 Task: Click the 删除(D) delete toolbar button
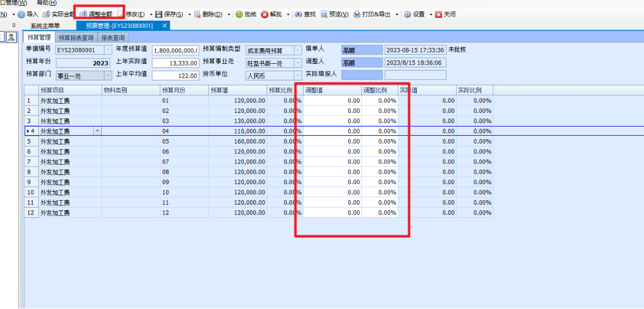[208, 14]
